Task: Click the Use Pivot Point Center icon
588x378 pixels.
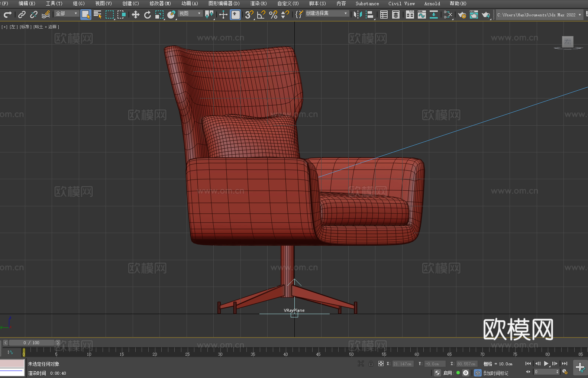Action: tap(209, 14)
